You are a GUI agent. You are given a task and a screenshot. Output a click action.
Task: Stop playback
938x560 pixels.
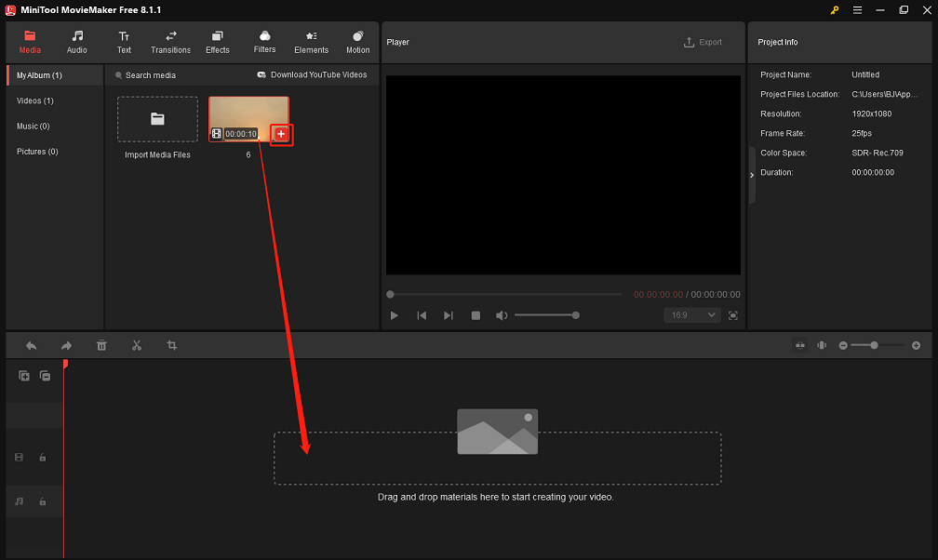(476, 315)
